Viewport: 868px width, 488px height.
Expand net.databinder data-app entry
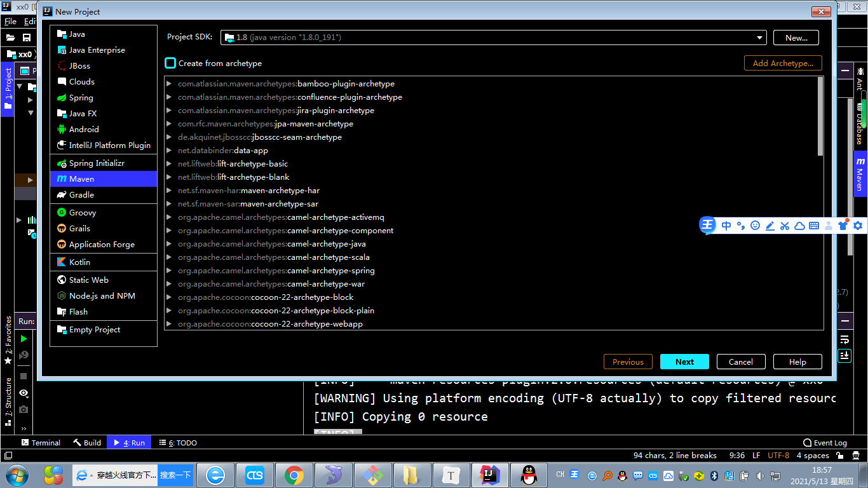click(x=169, y=151)
